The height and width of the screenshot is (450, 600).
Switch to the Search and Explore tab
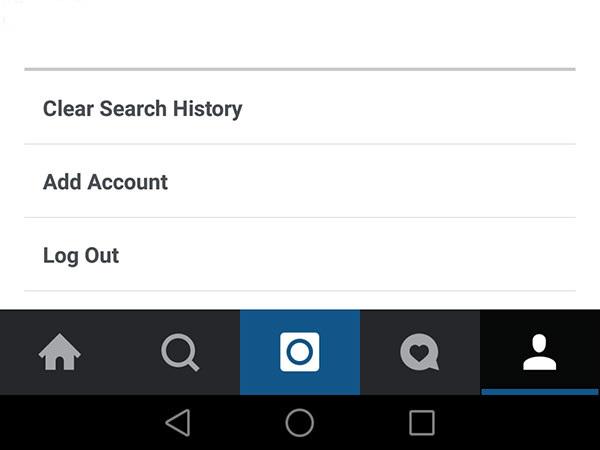pyautogui.click(x=180, y=352)
